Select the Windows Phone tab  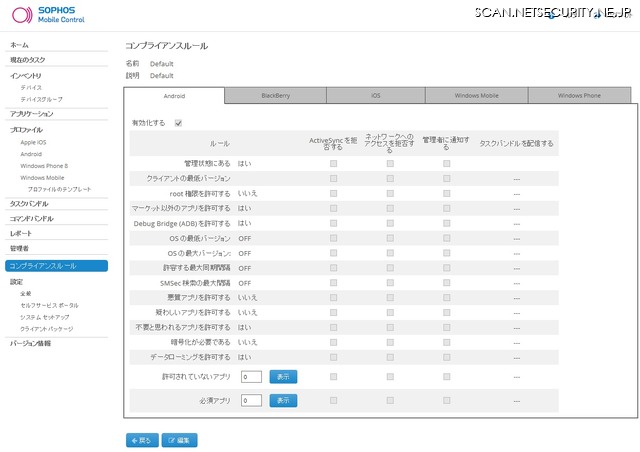click(x=579, y=95)
